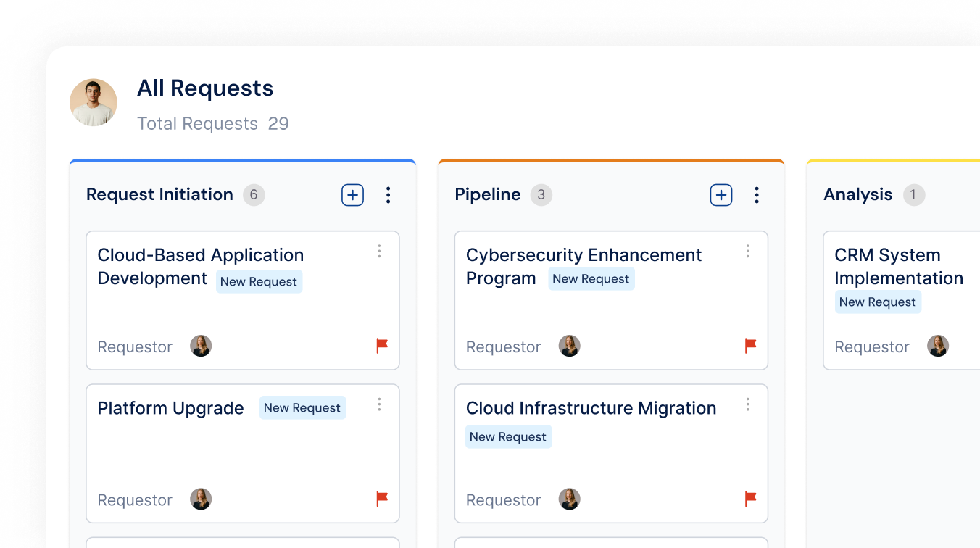Click the Pipeline column title

tap(488, 194)
